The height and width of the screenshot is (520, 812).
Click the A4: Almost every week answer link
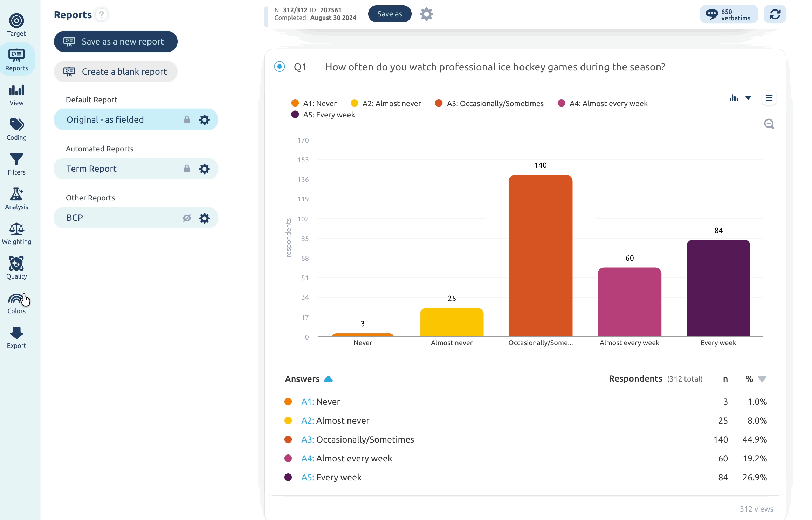tap(347, 458)
